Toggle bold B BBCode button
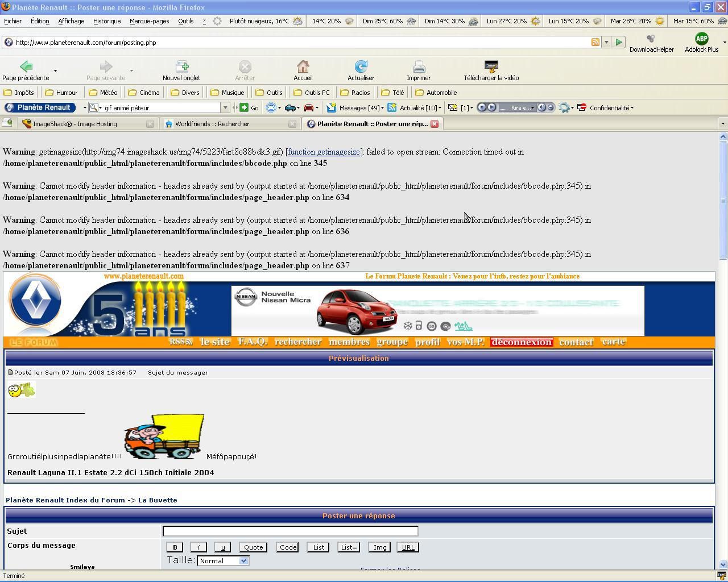This screenshot has width=728, height=582. [x=175, y=547]
